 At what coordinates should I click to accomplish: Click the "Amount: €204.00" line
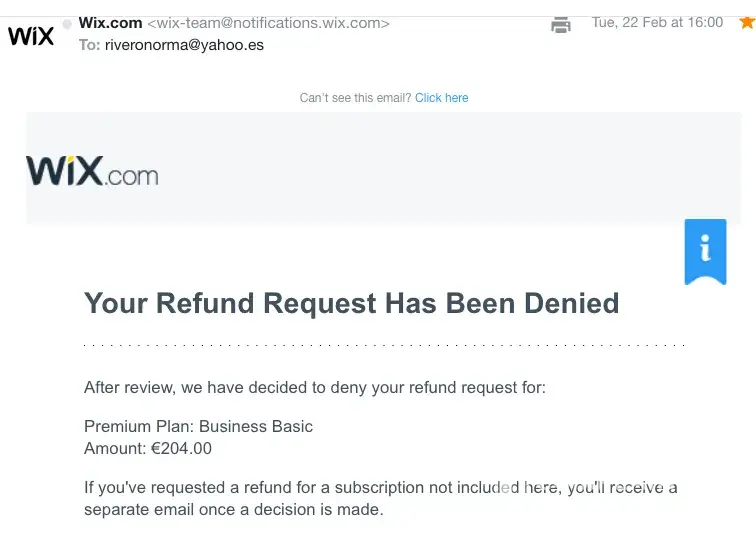(148, 448)
